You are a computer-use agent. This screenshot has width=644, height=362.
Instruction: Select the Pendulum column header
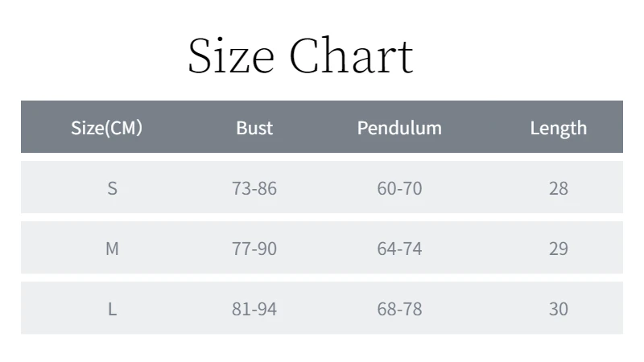[399, 128]
